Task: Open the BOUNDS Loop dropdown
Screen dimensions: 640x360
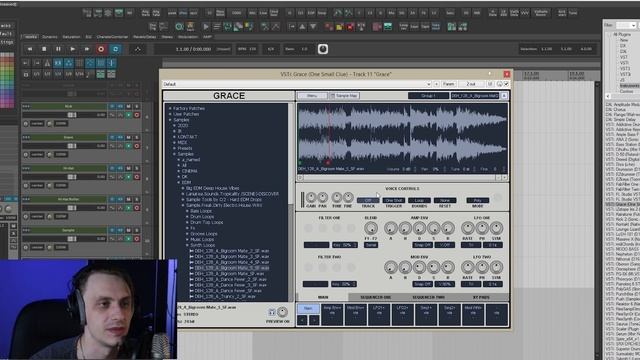Action: click(419, 200)
